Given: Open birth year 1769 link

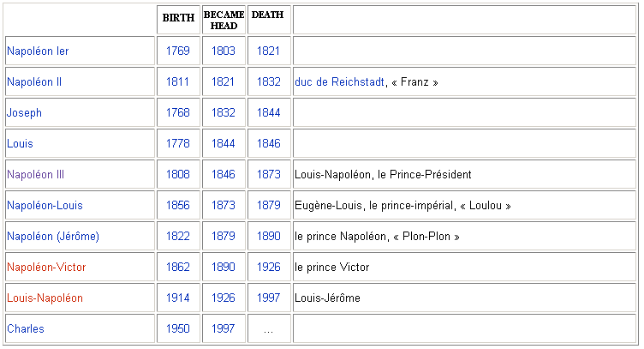Looking at the screenshot, I should click(178, 51).
